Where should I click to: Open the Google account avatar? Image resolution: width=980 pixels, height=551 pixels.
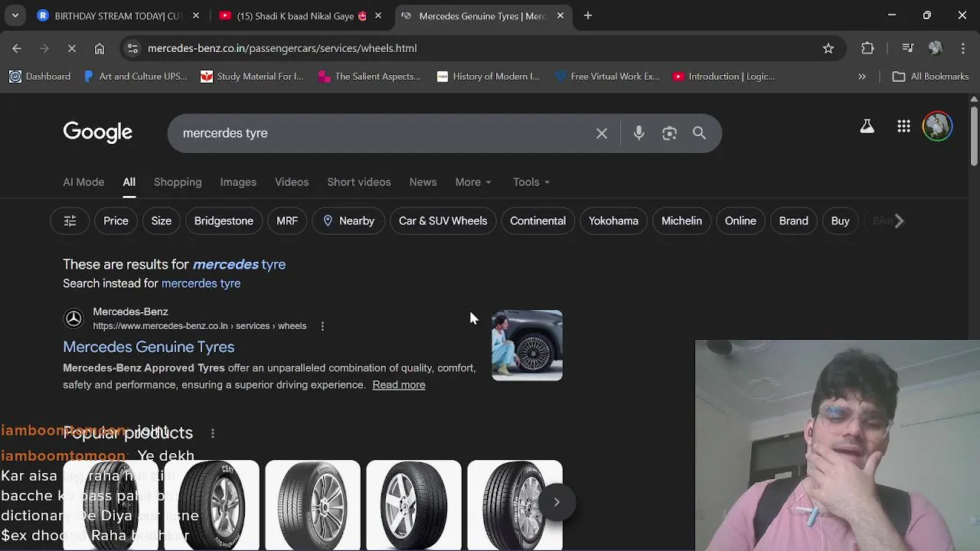coord(937,126)
